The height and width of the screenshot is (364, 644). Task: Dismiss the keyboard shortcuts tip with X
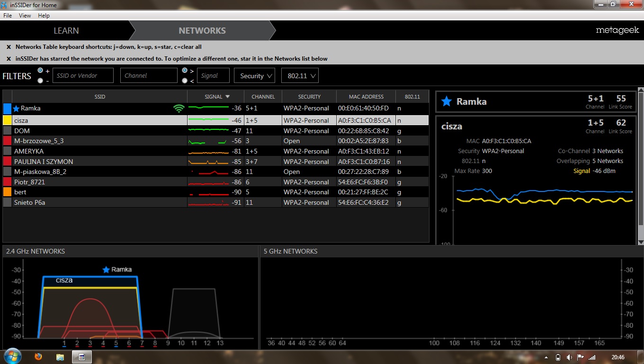[9, 47]
